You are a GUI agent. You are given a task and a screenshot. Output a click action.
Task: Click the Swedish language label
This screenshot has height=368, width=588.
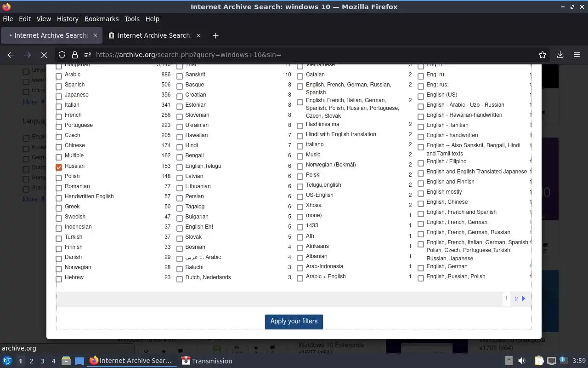pos(75,217)
